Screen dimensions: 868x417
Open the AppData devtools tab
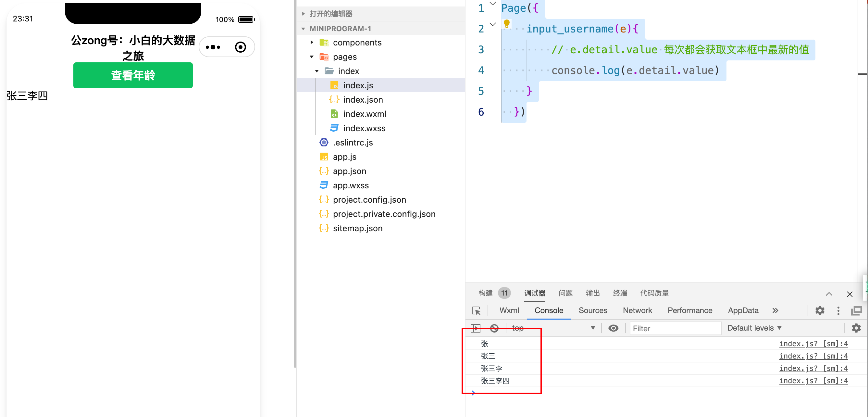[x=743, y=310]
